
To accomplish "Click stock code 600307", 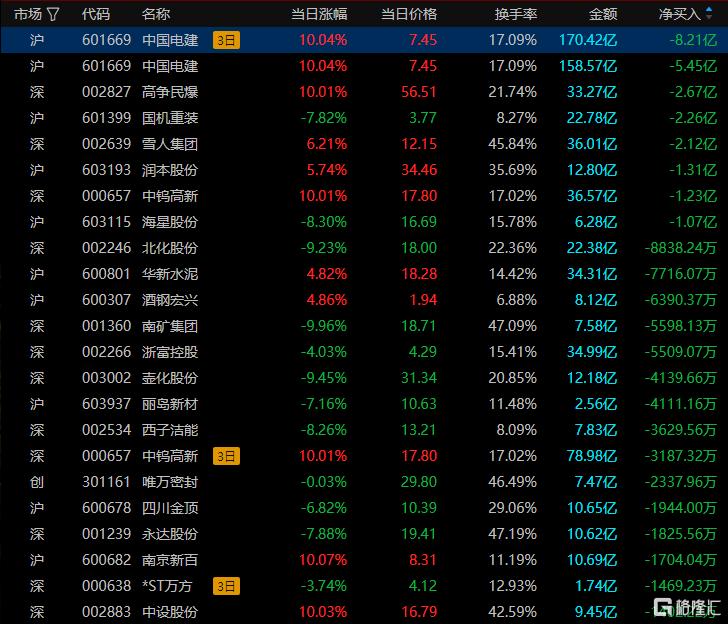I will [106, 300].
